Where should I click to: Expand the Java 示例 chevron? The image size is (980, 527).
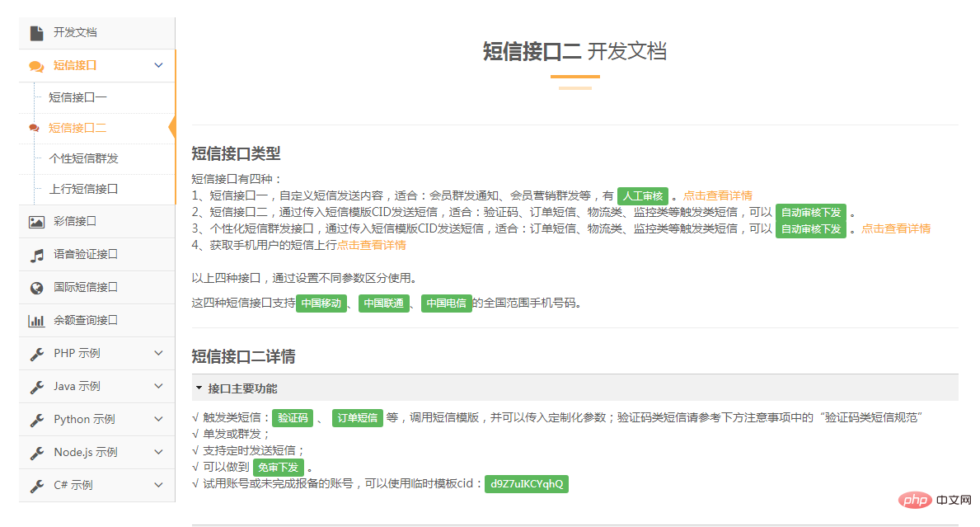point(159,386)
